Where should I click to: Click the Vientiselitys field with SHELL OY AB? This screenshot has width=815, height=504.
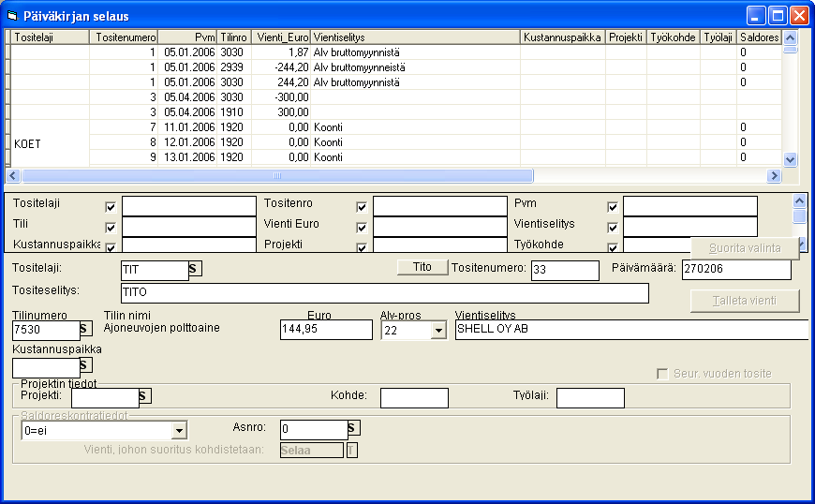pyautogui.click(x=632, y=330)
